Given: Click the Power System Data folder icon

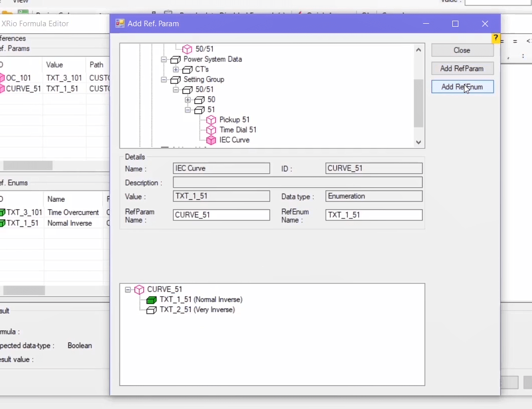Looking at the screenshot, I should (175, 60).
